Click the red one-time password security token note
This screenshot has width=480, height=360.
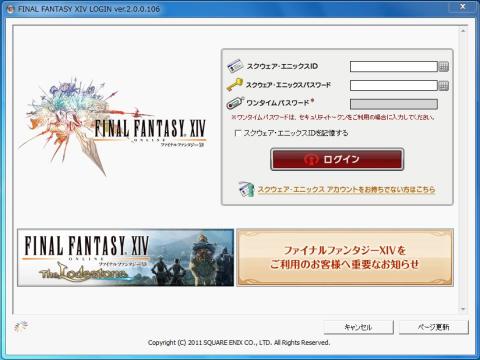click(333, 117)
